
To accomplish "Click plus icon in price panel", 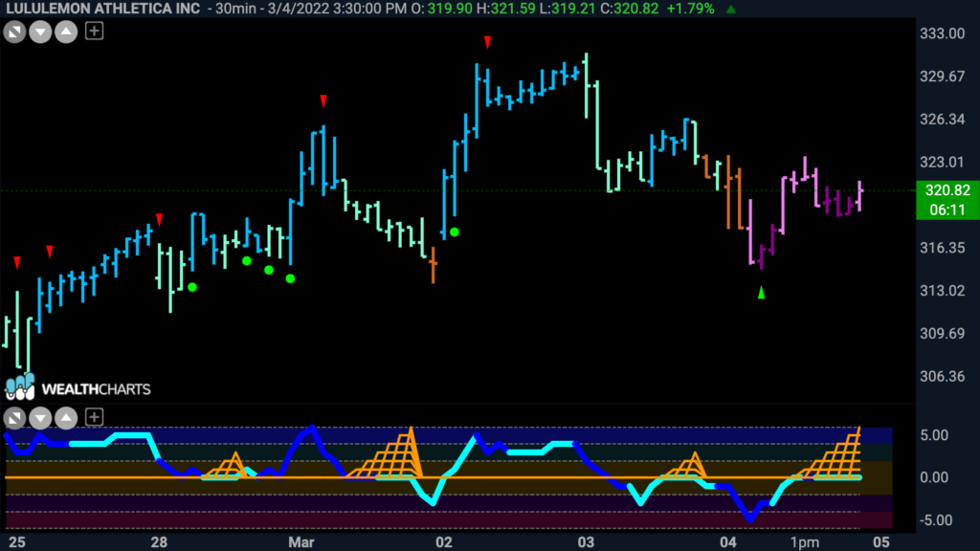I will pos(94,31).
